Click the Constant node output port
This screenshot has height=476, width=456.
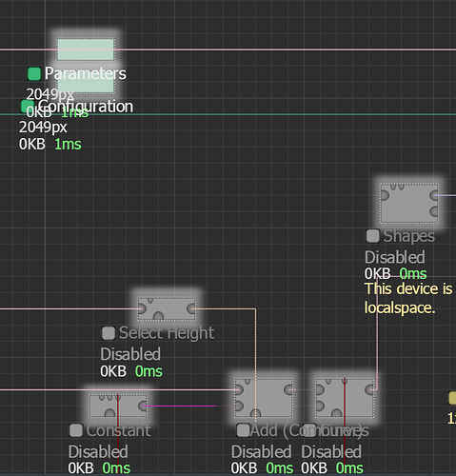click(x=143, y=406)
